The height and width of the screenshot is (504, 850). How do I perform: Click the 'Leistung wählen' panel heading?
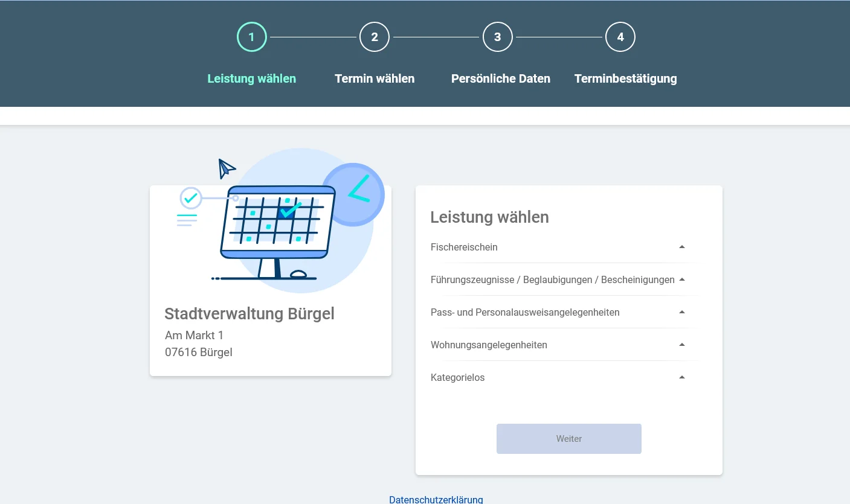(490, 217)
